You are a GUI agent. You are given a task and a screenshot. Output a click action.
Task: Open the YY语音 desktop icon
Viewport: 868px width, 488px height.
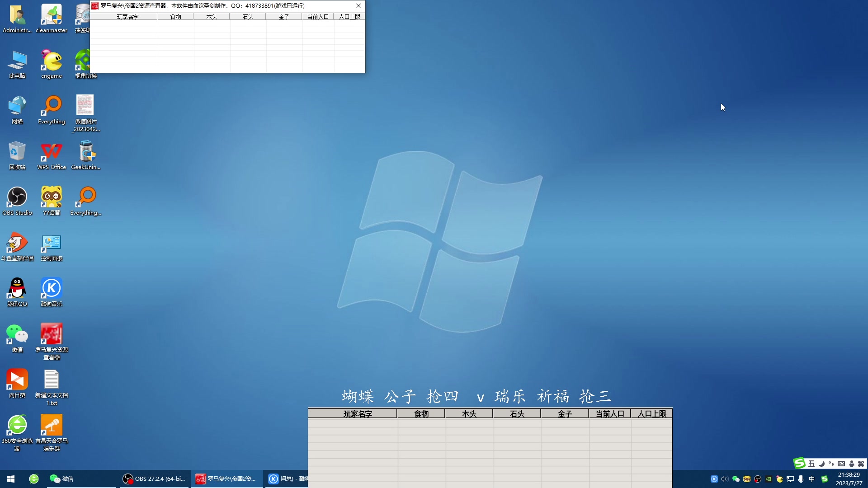coord(52,197)
